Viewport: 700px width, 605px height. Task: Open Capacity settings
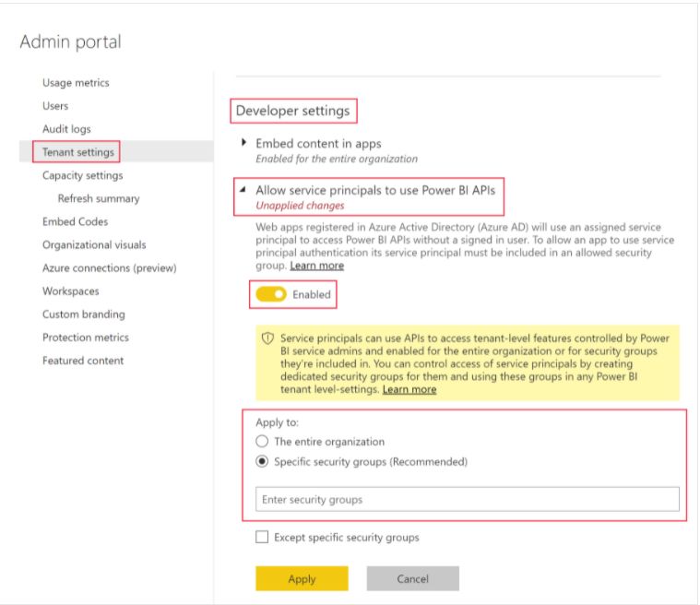83,175
